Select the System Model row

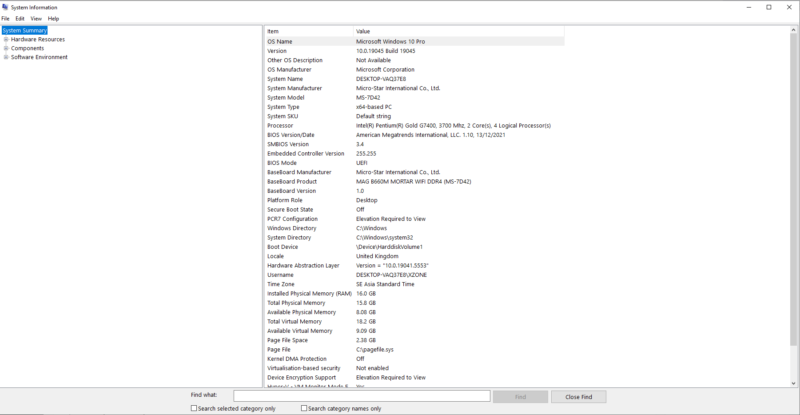414,97
